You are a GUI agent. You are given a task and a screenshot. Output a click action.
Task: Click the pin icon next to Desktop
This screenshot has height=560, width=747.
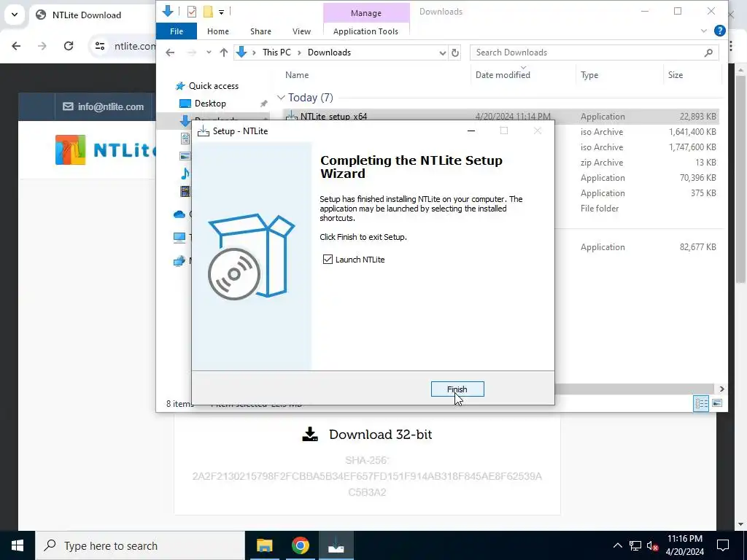(x=263, y=104)
